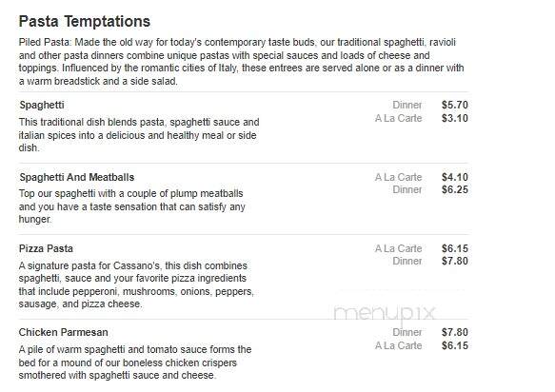Click the Spaghetti A La Carte price $3.10
555x392 pixels.
click(x=455, y=118)
